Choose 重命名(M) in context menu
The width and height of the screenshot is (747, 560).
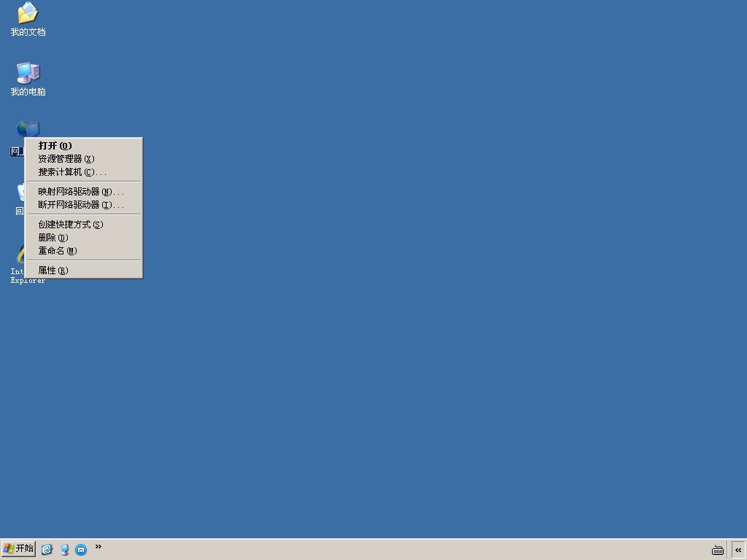click(84, 251)
